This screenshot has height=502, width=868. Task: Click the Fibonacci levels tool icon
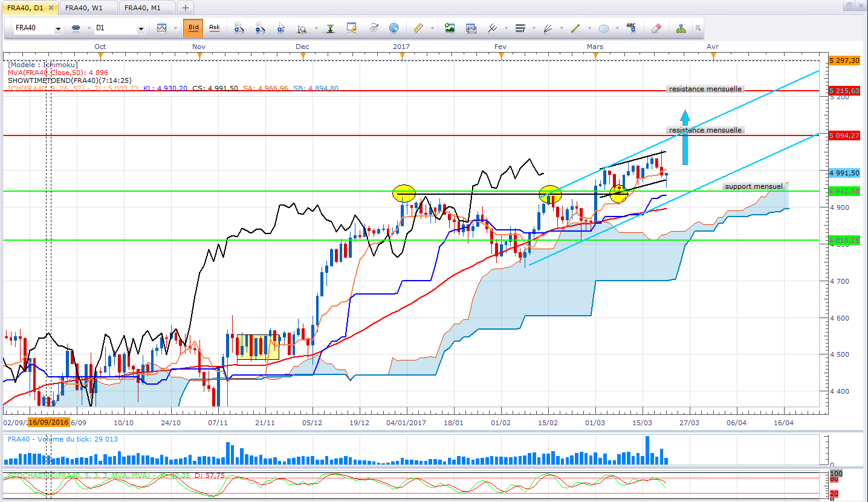click(x=520, y=28)
